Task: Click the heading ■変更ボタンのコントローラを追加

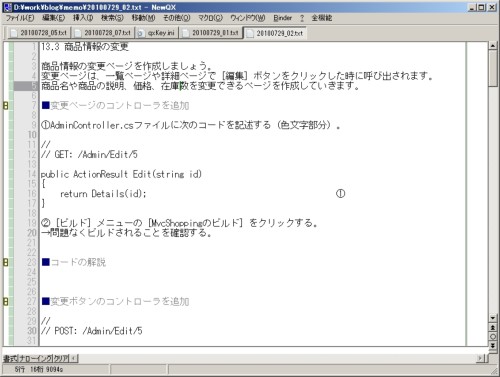Action: (x=116, y=302)
